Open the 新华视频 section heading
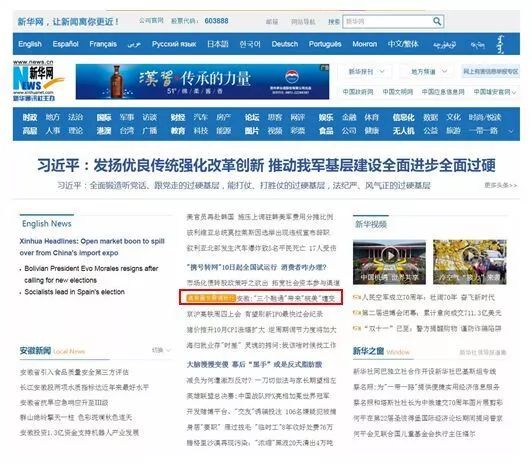Screen dimensions: 532x465 (x=371, y=224)
